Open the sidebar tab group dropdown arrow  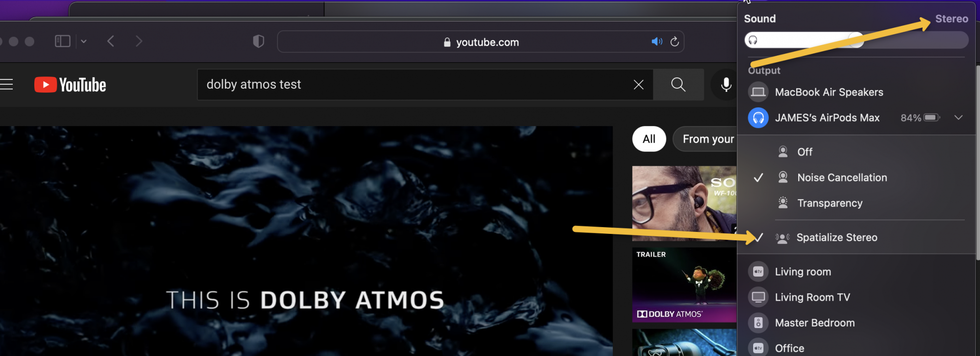(84, 41)
